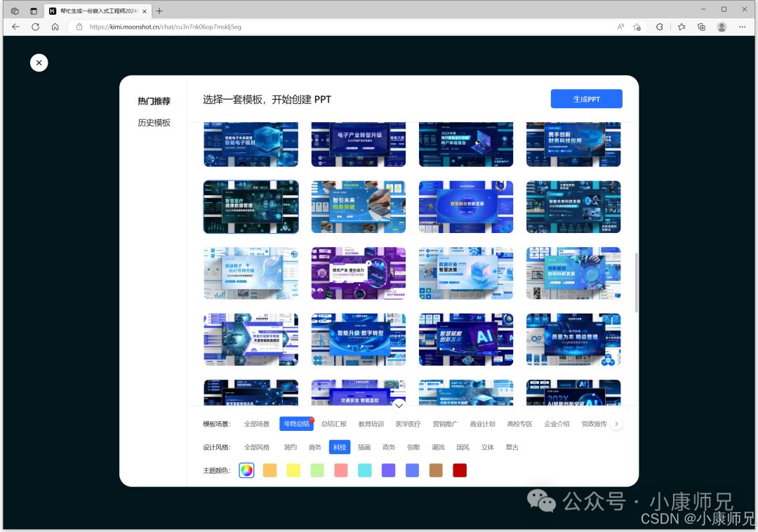758x532 pixels.
Task: Open a new browser tab
Action: [159, 11]
